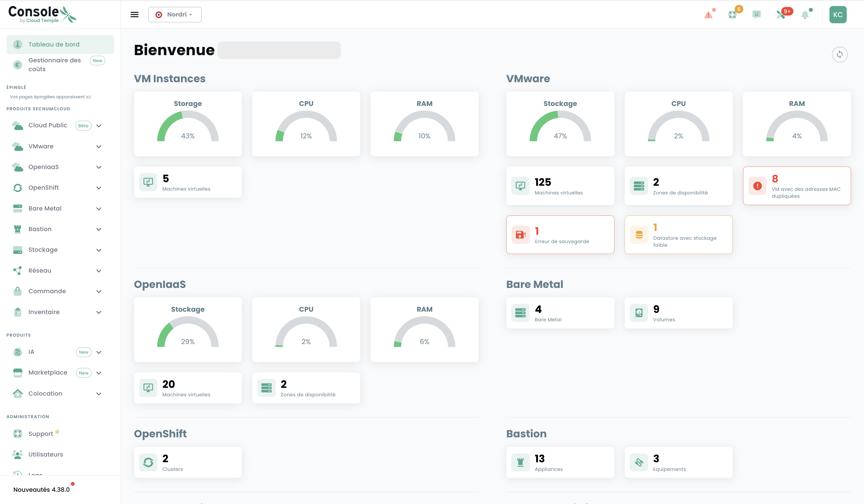The image size is (864, 504).
Task: Click the feedback smiley chat icon
Action: pos(756,14)
